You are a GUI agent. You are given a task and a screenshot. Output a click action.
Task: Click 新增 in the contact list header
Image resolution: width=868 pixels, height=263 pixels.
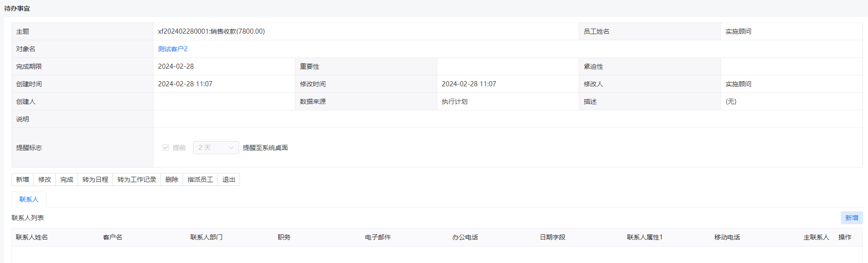click(851, 218)
